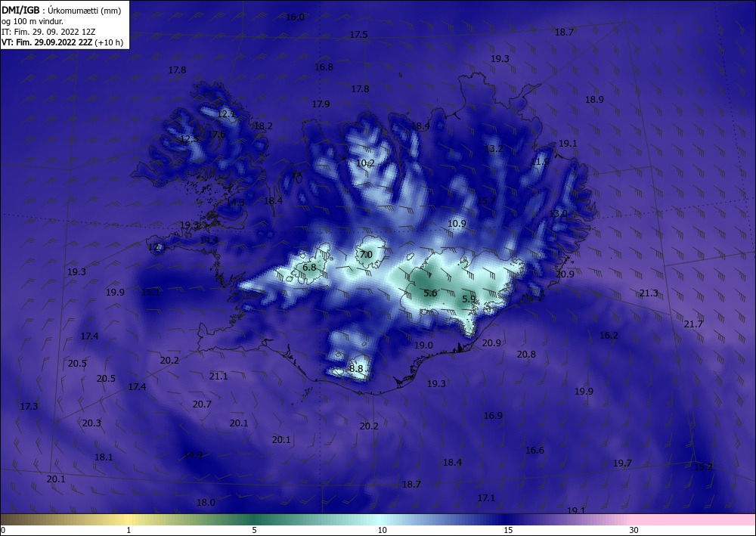Click the 21.3 value east of Iceland
This screenshot has width=756, height=536.
(x=649, y=293)
